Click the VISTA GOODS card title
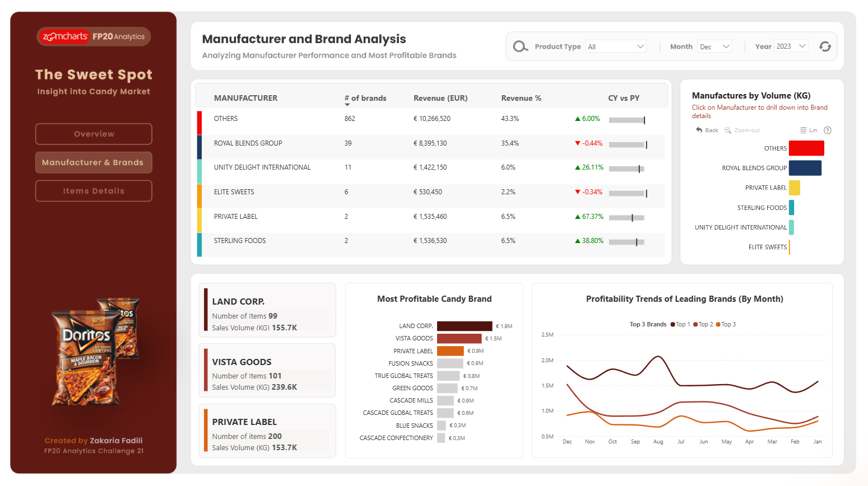This screenshot has height=486, width=868. 242,362
